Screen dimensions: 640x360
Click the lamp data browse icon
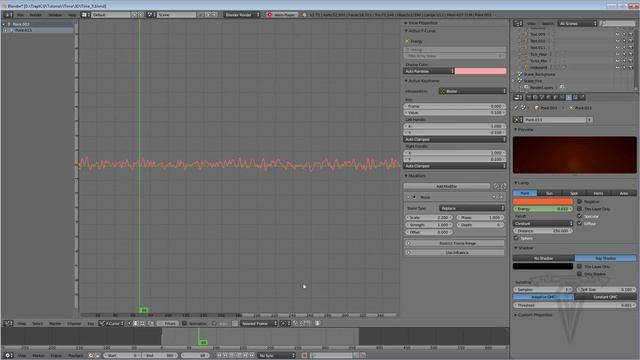pyautogui.click(x=518, y=120)
